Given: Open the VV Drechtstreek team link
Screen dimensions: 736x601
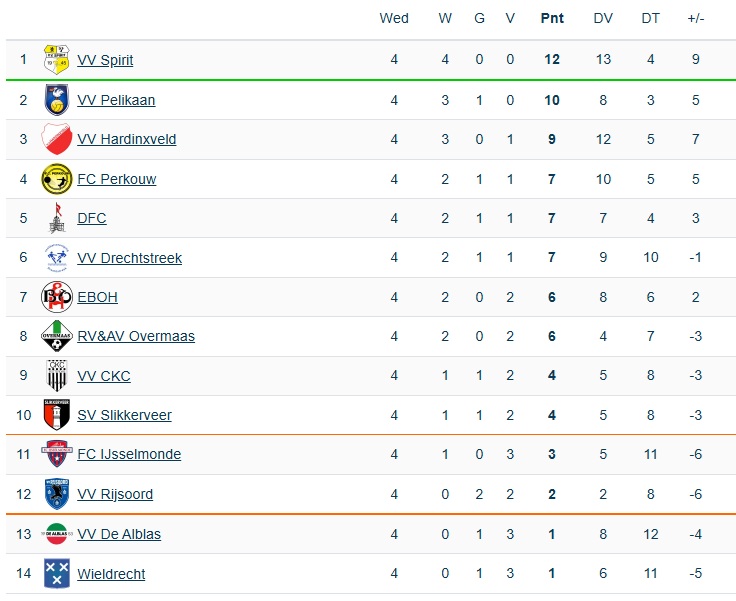Looking at the screenshot, I should 129,258.
